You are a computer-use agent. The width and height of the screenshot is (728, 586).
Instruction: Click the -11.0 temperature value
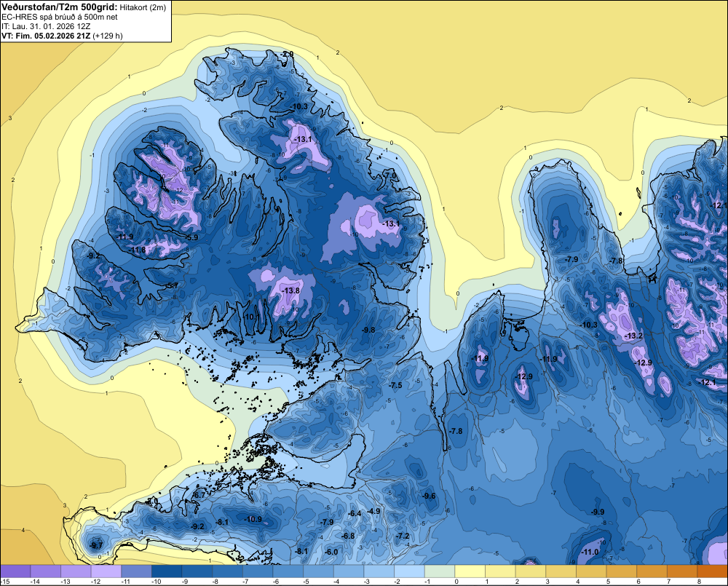(590, 552)
